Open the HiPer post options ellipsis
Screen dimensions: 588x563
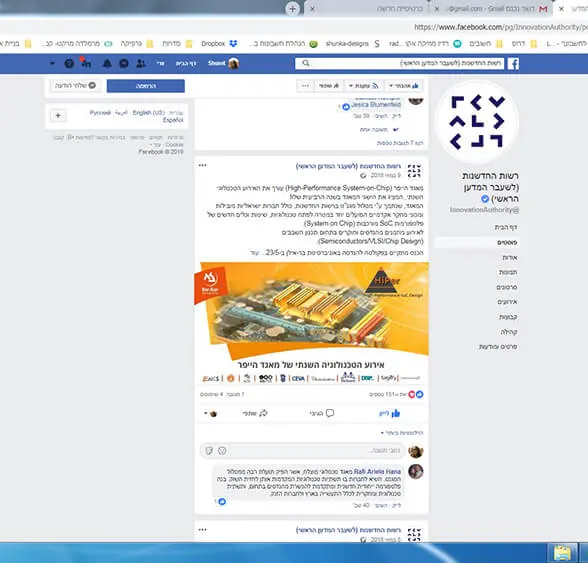(x=202, y=165)
